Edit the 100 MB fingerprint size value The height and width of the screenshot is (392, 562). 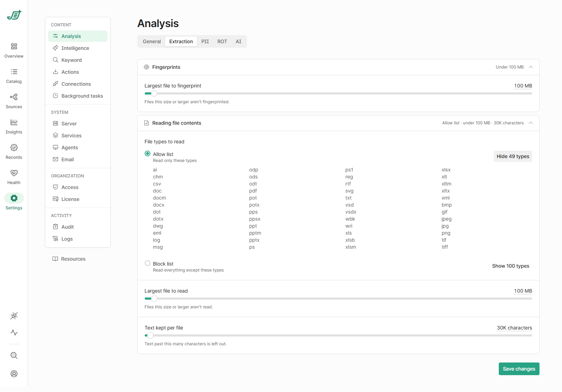[523, 86]
